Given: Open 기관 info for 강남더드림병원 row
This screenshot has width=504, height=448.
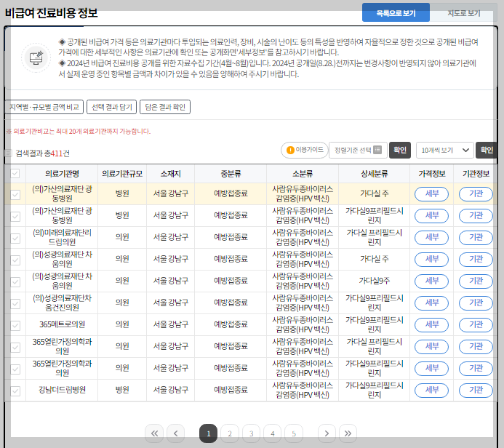Looking at the screenshot, I should (x=476, y=391).
